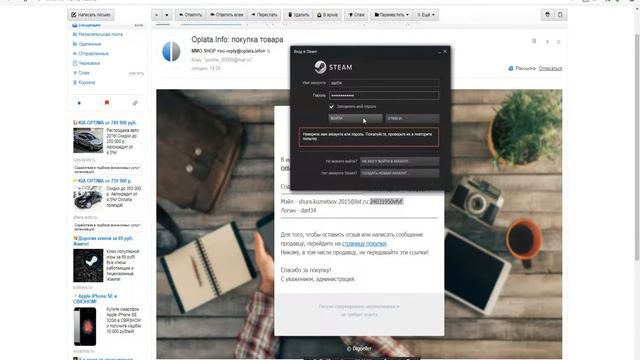This screenshot has width=640, height=360.
Task: Click highlighted password text 24031950vifvf in email
Action: coord(386,202)
